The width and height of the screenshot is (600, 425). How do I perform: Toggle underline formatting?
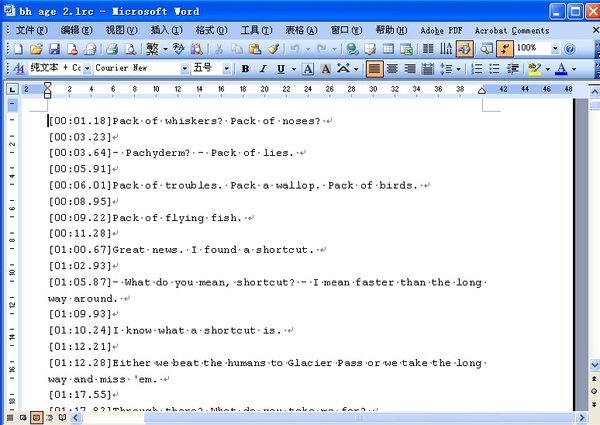(x=281, y=69)
